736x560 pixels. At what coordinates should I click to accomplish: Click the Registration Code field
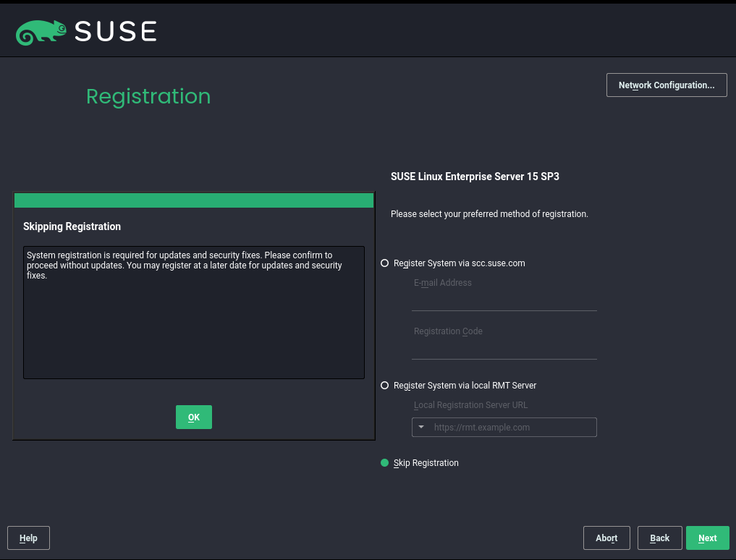coord(504,350)
